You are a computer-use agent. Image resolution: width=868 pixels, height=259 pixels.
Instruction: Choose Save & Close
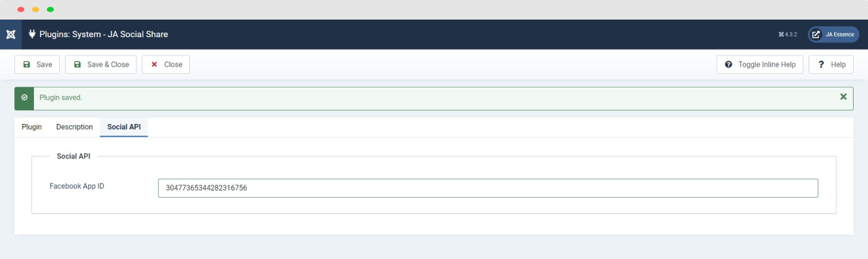[101, 65]
